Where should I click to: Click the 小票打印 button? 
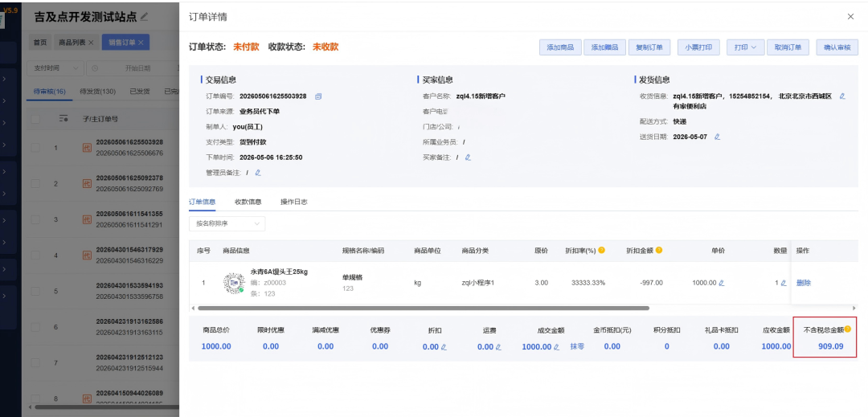[698, 47]
